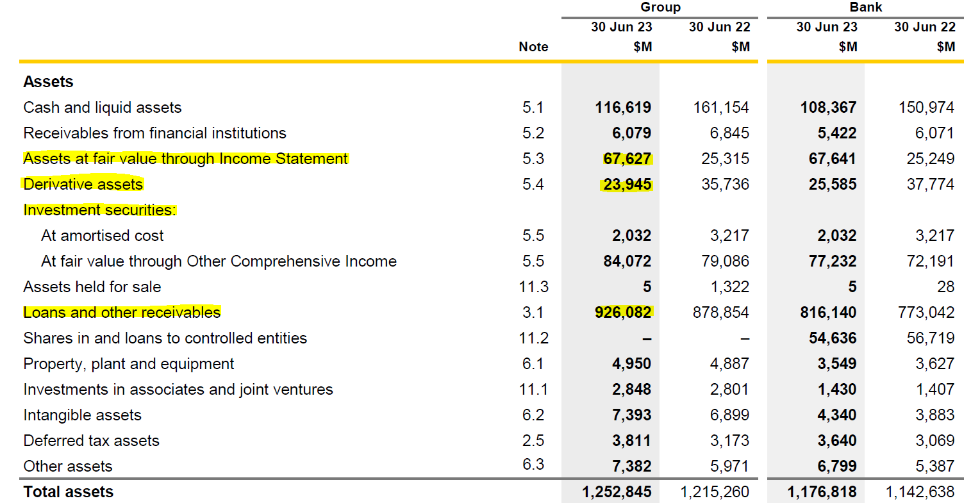The width and height of the screenshot is (980, 503).
Task: Open note reference 3.1 for Loans and other receivables
Action: click(533, 313)
